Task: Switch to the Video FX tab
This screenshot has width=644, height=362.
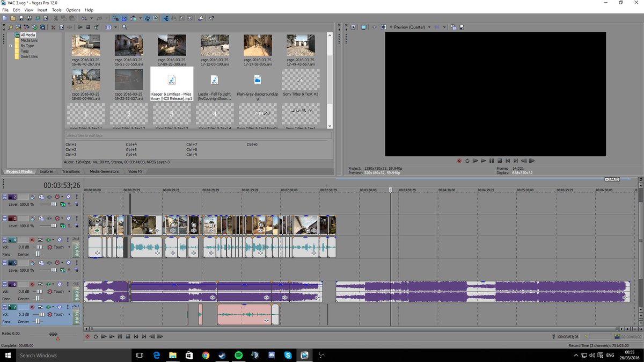Action: (x=135, y=171)
